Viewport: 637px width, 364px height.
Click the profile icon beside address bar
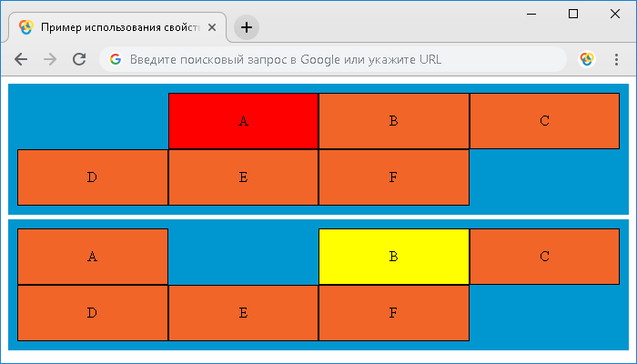click(587, 59)
